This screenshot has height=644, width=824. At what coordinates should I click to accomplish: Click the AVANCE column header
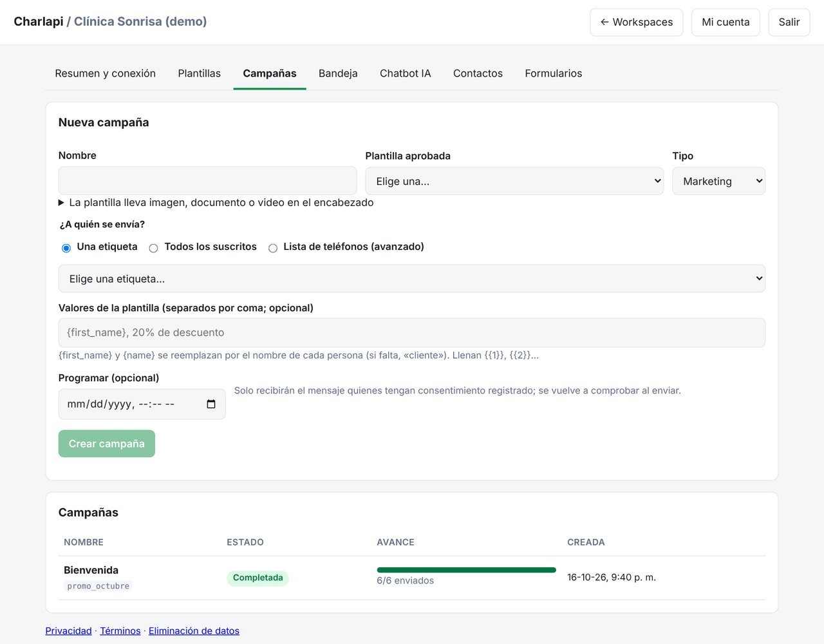coord(395,542)
